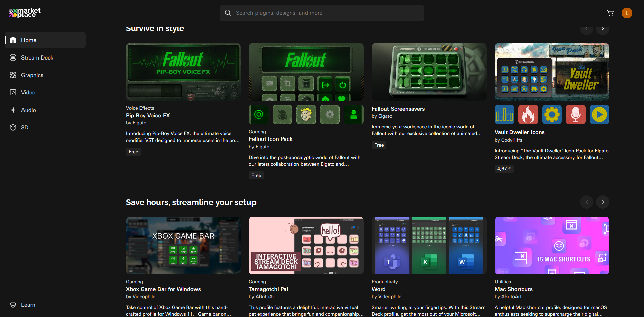Click Free button under Fallout Screensavers
The height and width of the screenshot is (317, 644).
point(379,145)
